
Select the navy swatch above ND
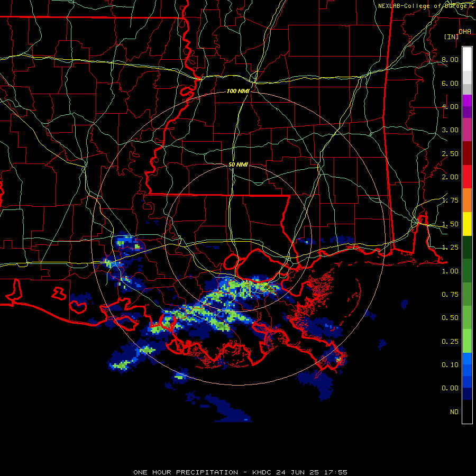(467, 394)
